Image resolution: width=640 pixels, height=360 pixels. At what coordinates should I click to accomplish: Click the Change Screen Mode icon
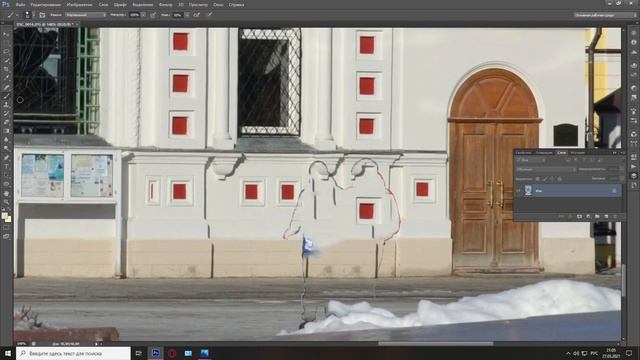click(x=6, y=236)
